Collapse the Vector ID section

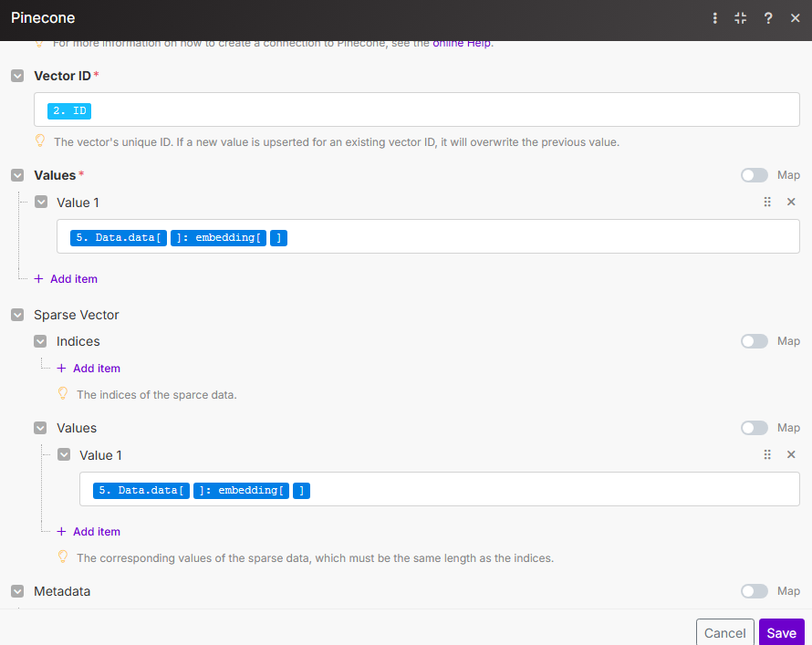click(17, 76)
